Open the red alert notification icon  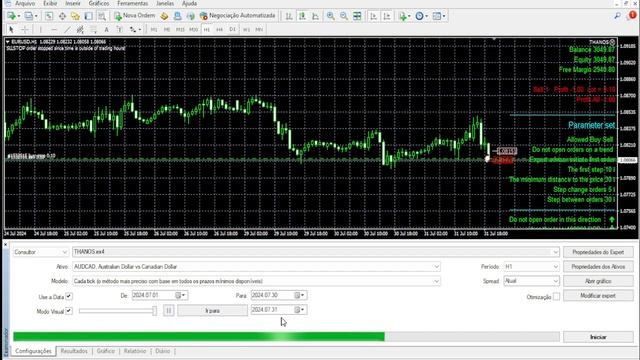(x=632, y=15)
